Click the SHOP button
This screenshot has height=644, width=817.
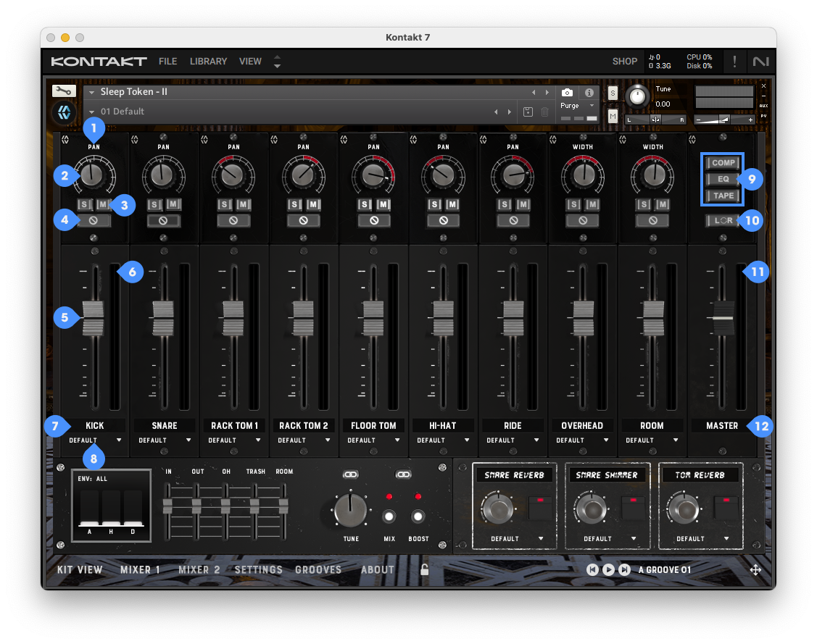(x=624, y=62)
